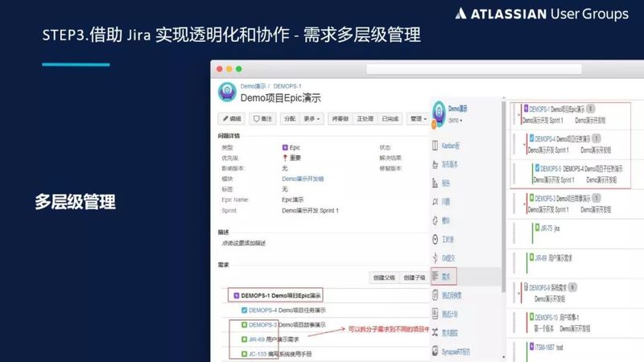The width and height of the screenshot is (644, 362).
Task: Open DEMOPS-5 link in right issue list
Action: [x=551, y=168]
